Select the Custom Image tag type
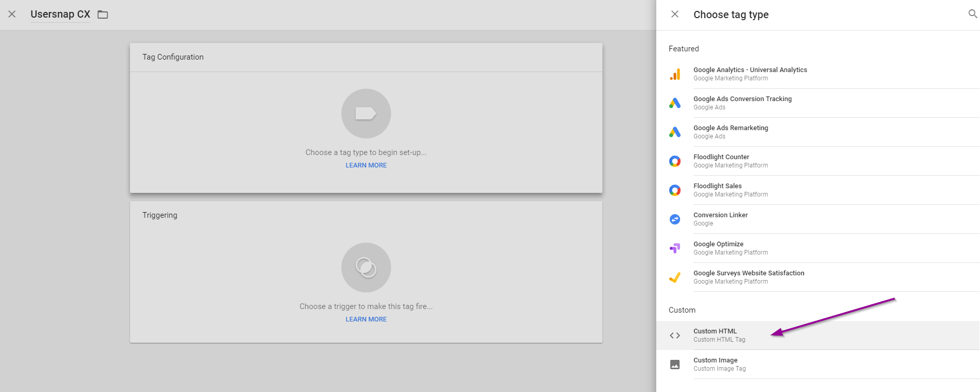The height and width of the screenshot is (392, 980). [818, 365]
